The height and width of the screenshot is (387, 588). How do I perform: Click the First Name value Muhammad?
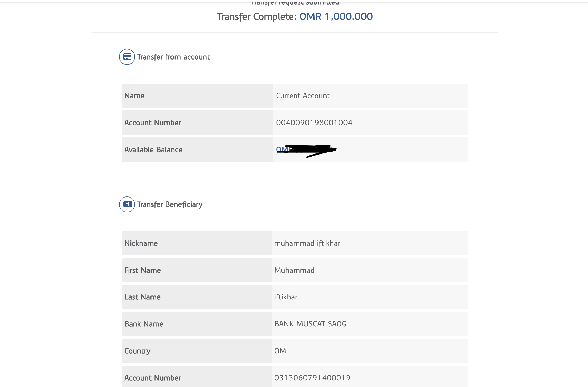pyautogui.click(x=294, y=270)
